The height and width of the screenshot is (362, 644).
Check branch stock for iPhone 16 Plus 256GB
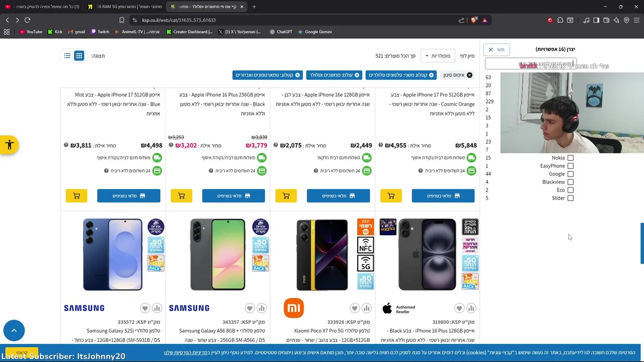(x=233, y=196)
